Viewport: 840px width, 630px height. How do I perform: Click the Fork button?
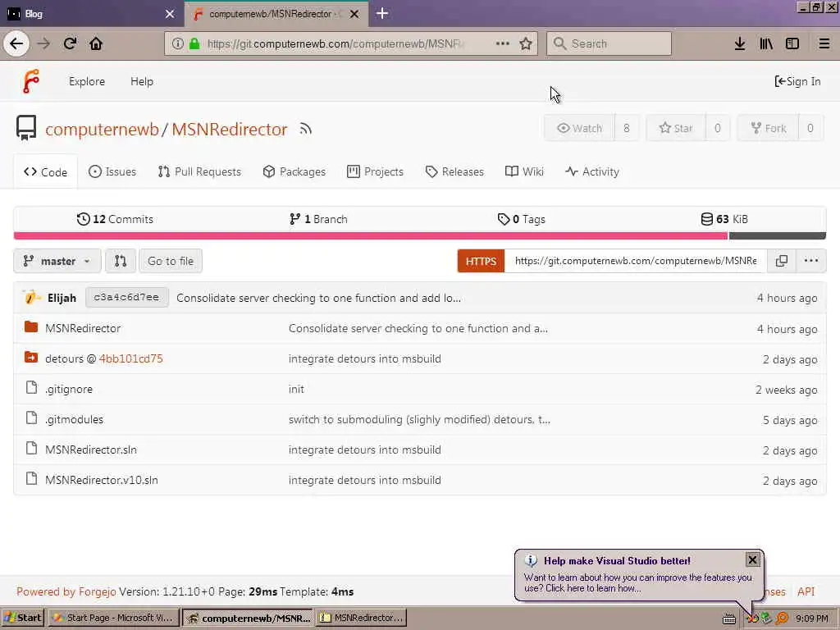click(x=768, y=128)
